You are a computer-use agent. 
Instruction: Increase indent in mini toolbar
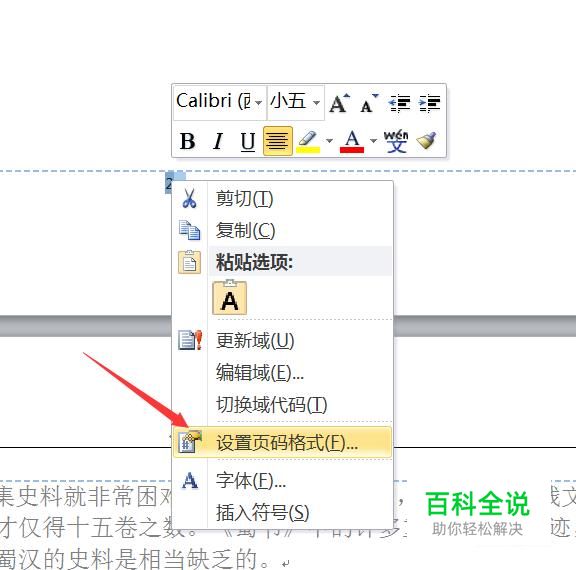pyautogui.click(x=429, y=103)
